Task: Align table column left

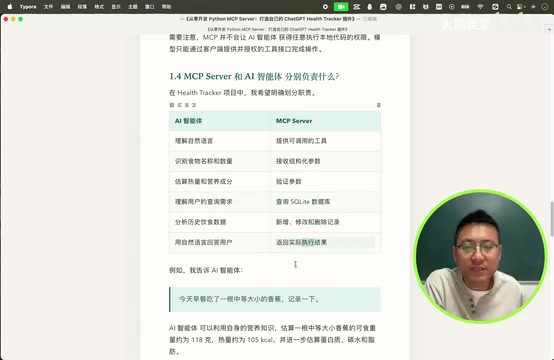Action: point(179,105)
